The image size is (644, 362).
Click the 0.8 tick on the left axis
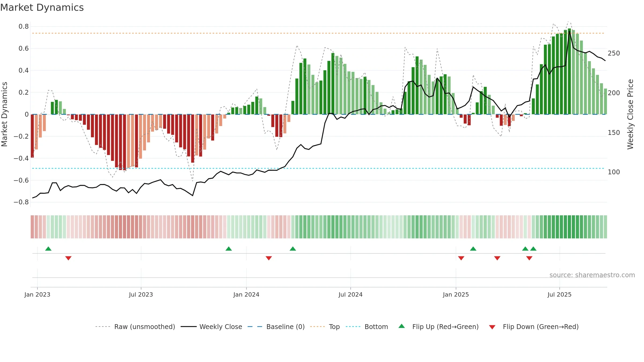pos(24,27)
